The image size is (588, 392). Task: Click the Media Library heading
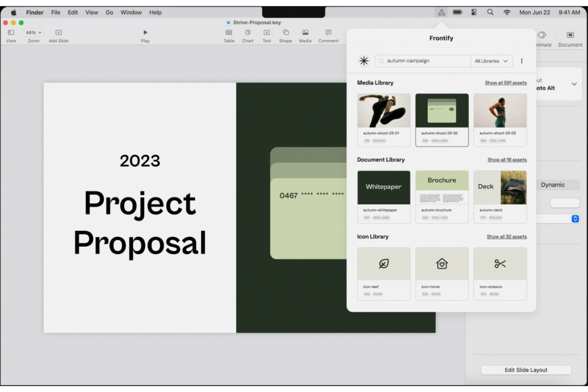click(x=375, y=83)
